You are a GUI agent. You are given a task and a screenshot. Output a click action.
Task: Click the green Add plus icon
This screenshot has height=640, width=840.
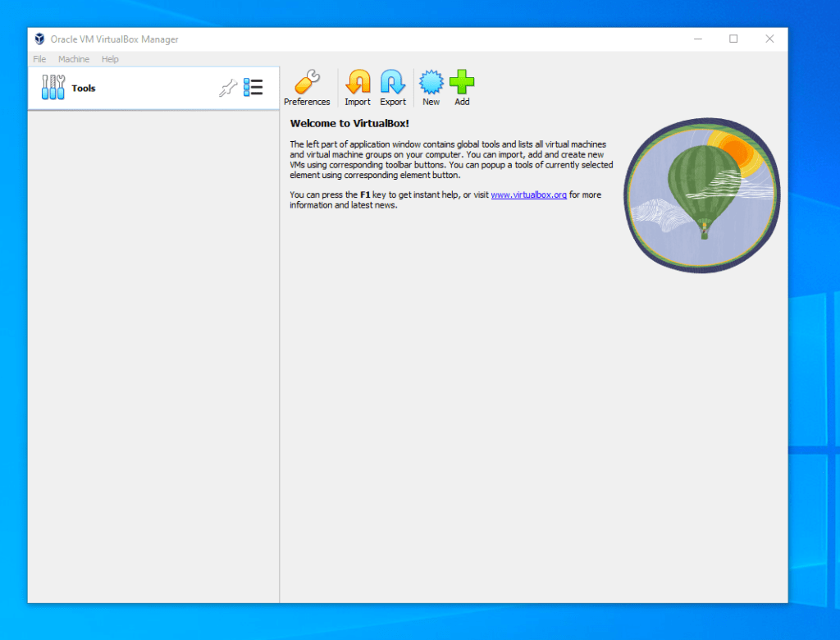click(462, 83)
